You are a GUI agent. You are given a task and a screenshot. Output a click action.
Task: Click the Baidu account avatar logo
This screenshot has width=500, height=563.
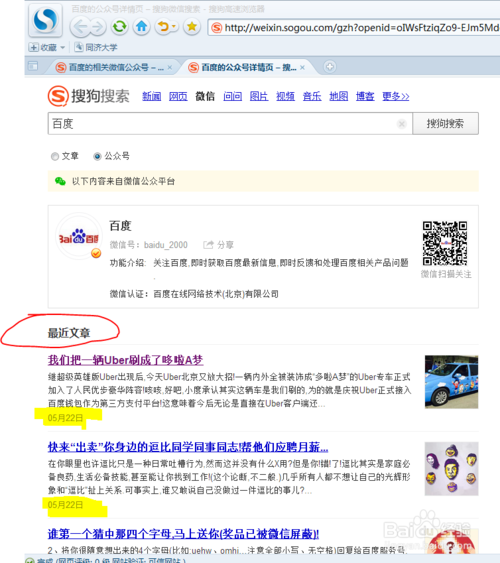click(x=79, y=236)
